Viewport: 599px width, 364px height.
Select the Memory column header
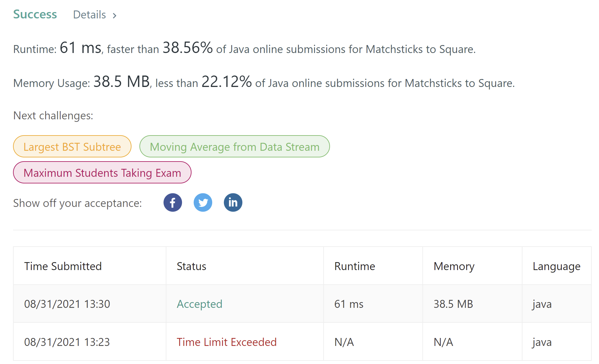[x=454, y=266]
